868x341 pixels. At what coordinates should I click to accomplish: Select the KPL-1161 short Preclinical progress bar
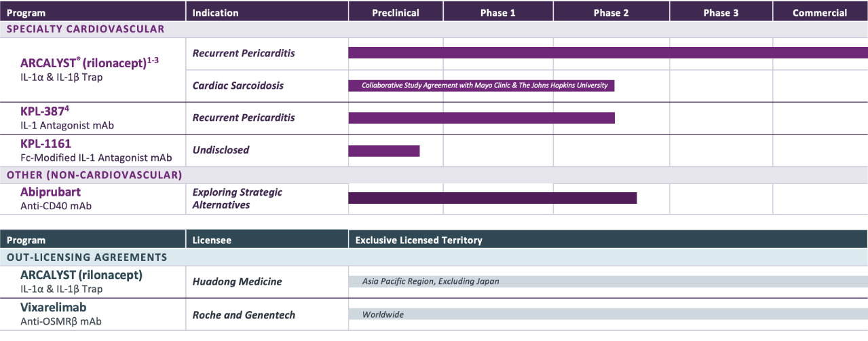pos(384,151)
